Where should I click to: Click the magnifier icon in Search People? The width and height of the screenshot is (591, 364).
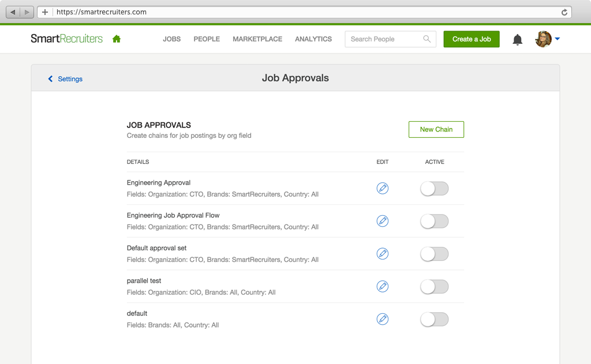427,39
